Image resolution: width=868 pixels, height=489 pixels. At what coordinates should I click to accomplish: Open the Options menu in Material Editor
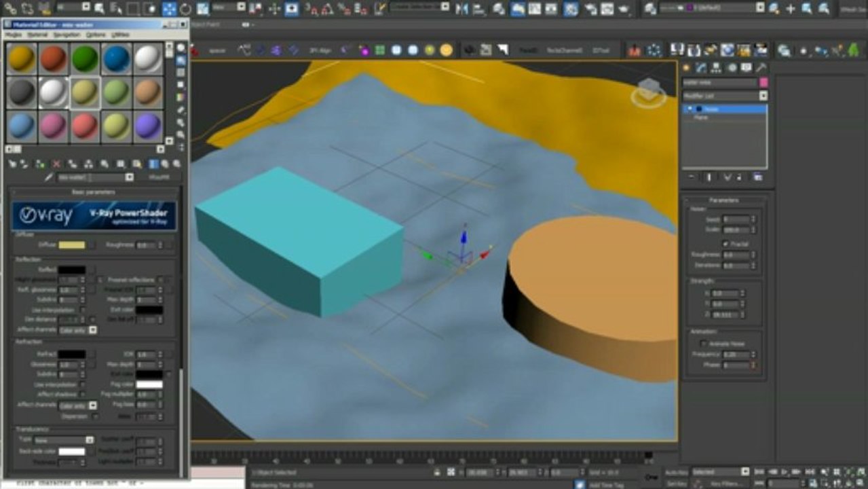[96, 34]
